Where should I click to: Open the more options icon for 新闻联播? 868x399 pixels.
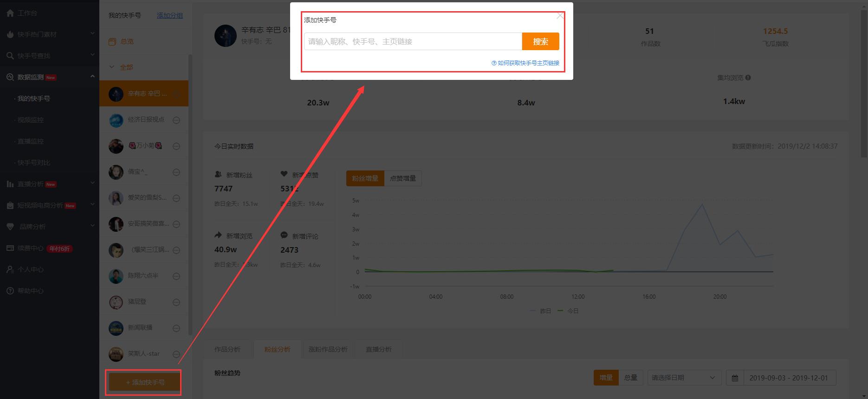point(176,328)
